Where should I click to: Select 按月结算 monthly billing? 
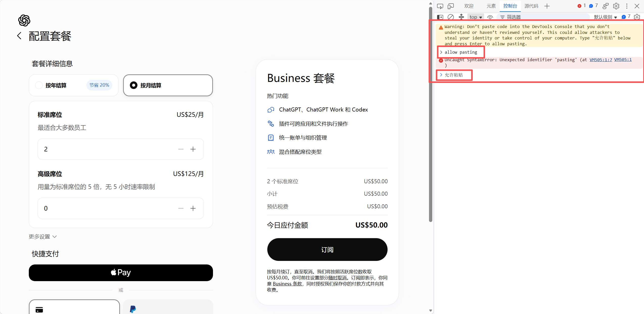pos(168,85)
